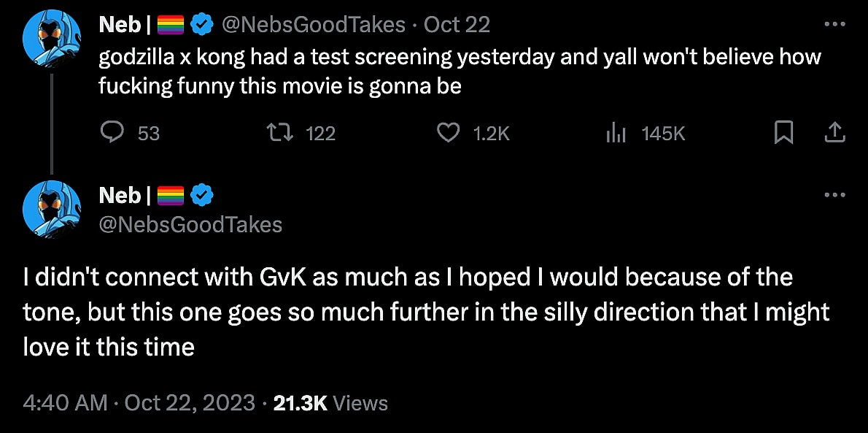Open @NebsGoodTakes handle under second tweet name
This screenshot has height=433, width=868.
pos(190,224)
